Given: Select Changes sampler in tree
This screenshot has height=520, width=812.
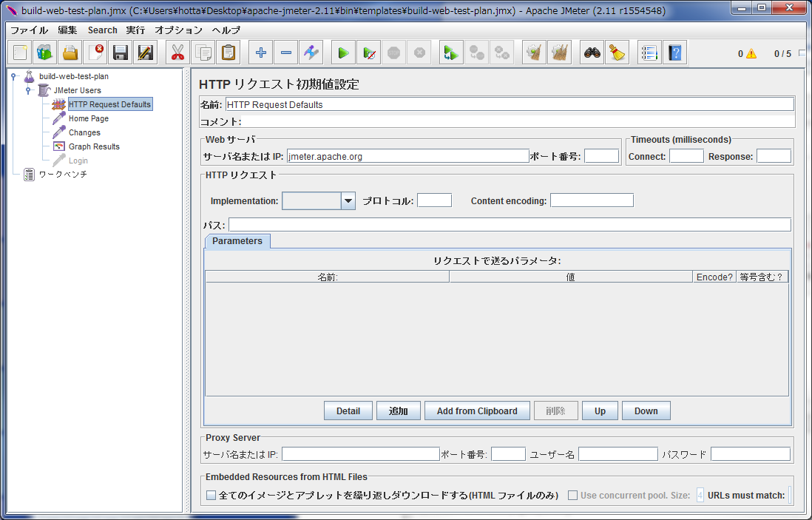Looking at the screenshot, I should point(84,132).
